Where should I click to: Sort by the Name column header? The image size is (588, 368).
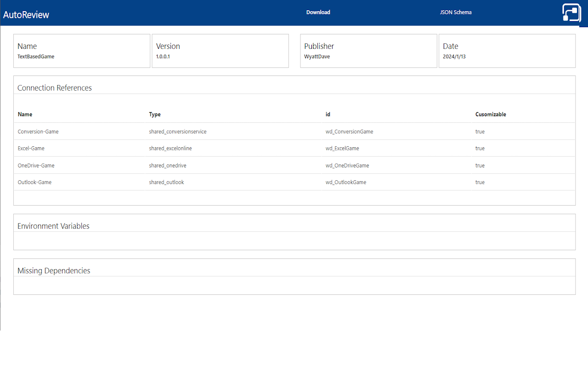(x=25, y=114)
